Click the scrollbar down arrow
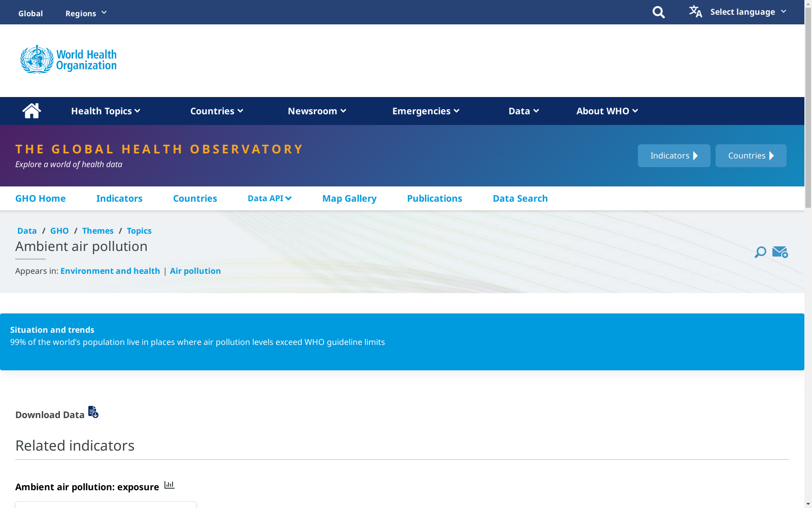This screenshot has height=508, width=812. 808,504
